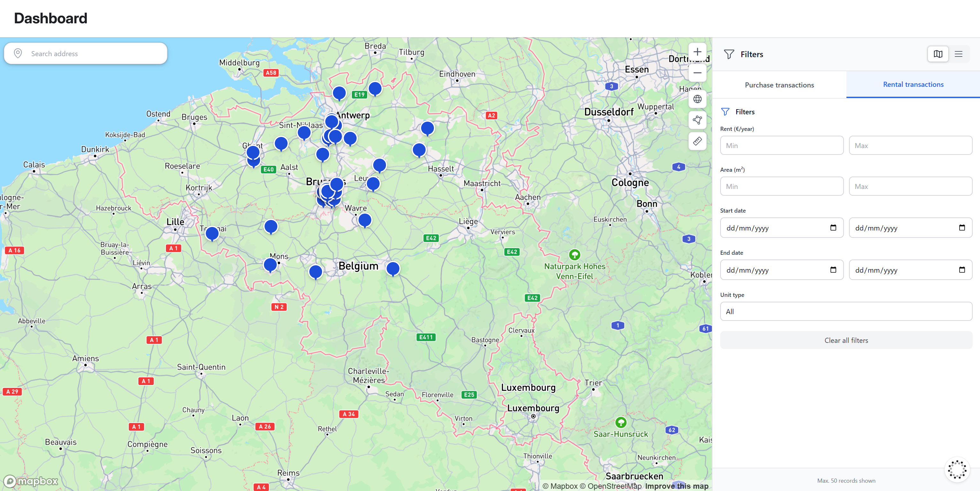Image resolution: width=980 pixels, height=491 pixels.
Task: Select the polygon draw tool on map
Action: (x=697, y=120)
